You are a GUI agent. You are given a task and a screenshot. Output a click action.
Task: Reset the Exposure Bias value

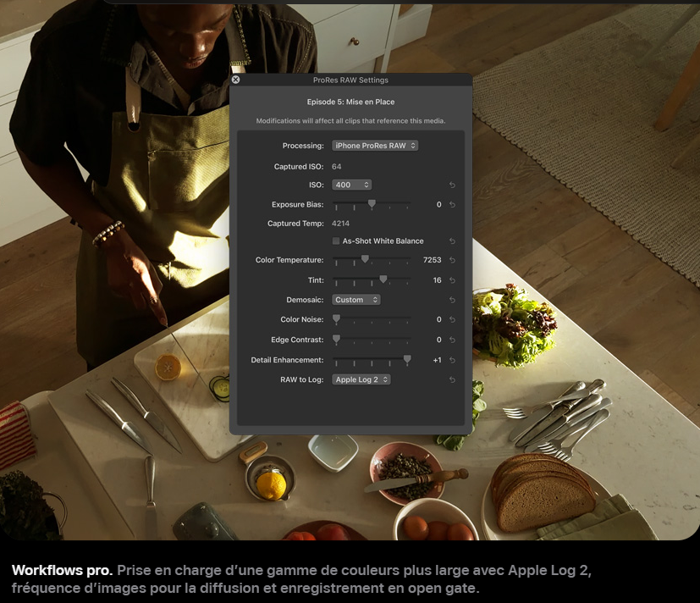pos(452,205)
